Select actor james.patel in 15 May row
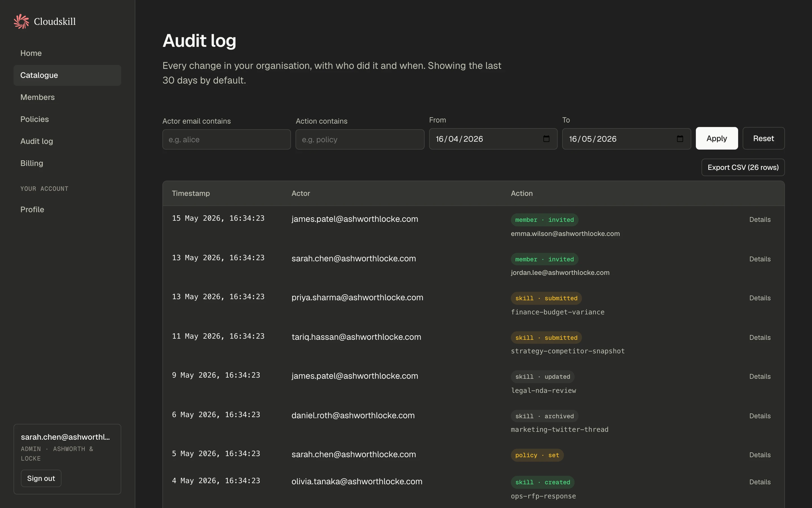Viewport: 812px width, 508px height. (x=355, y=219)
